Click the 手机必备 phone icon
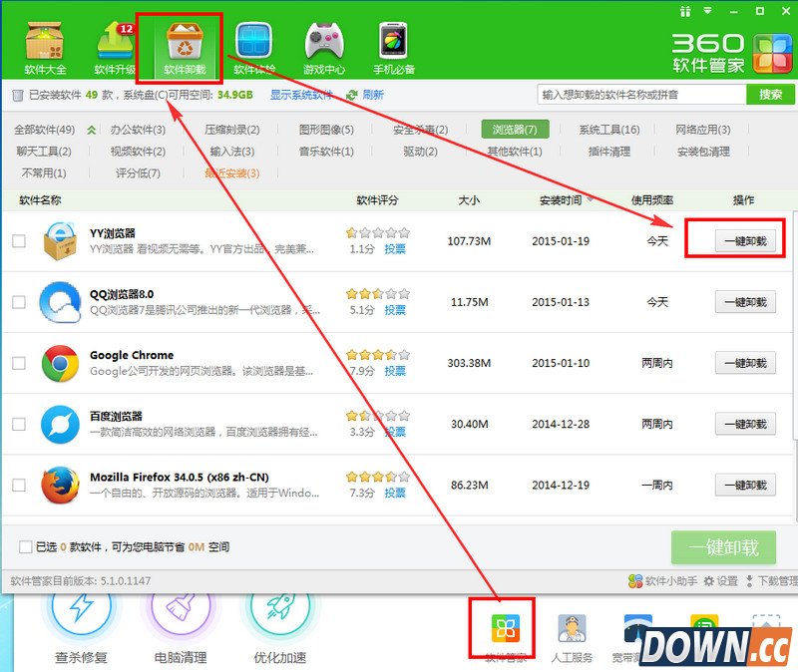 [x=394, y=42]
